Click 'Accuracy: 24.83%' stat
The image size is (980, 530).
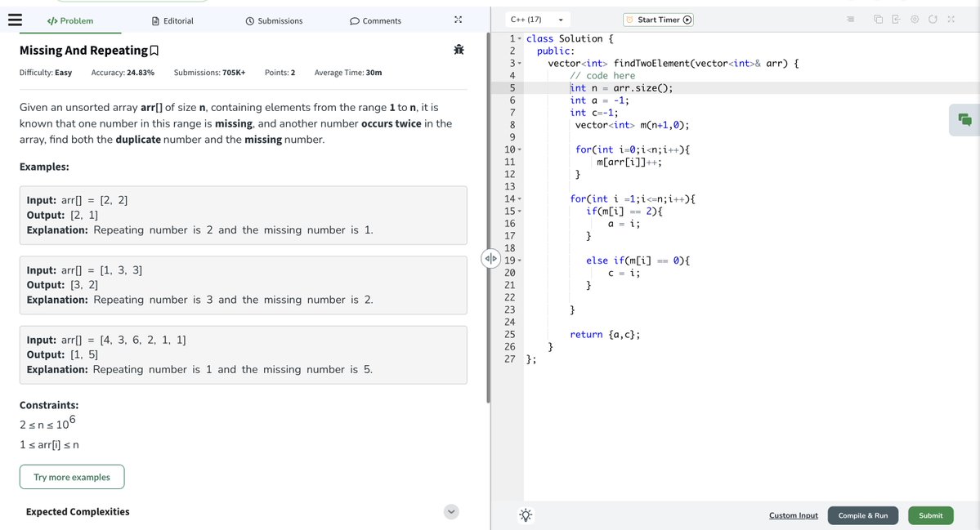[123, 73]
